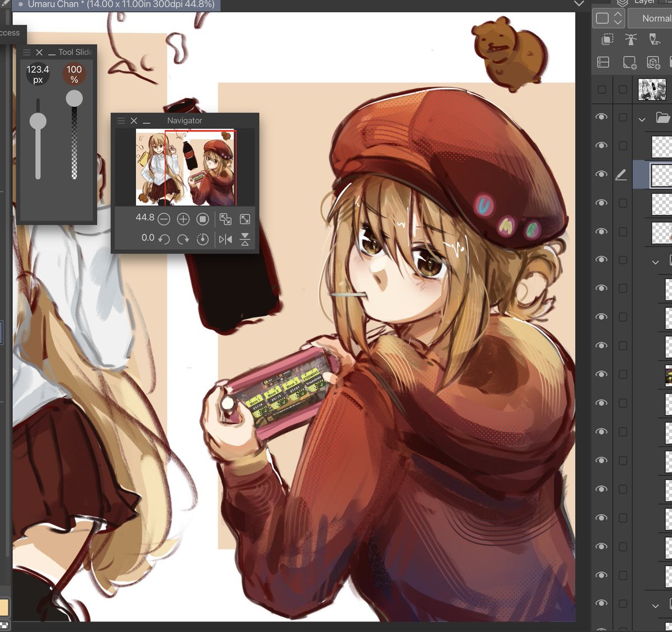672x632 pixels.
Task: Toggle the bottom-most folder chevron
Action: pyautogui.click(x=656, y=606)
